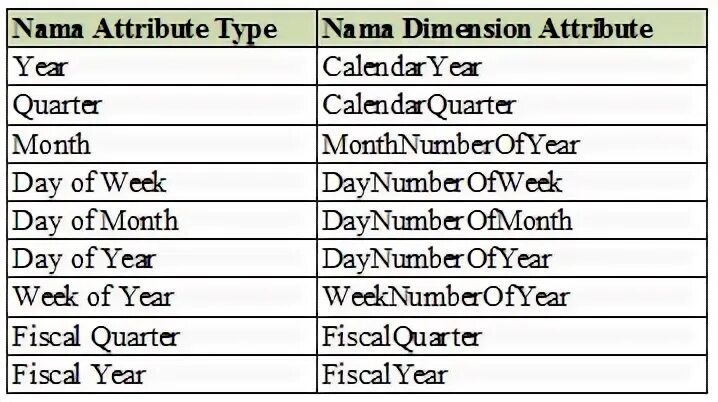Click the Day of Month cell
Screen dimensions: 718x402
(162, 220)
